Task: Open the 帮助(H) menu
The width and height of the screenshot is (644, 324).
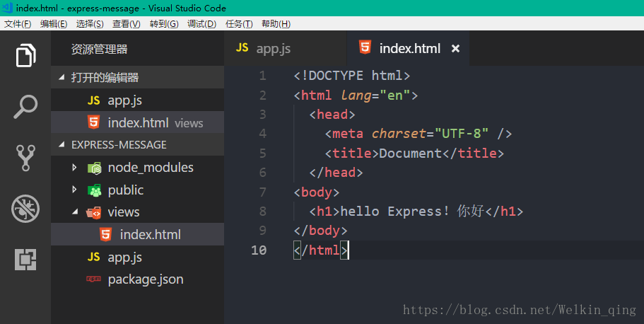Action: (x=276, y=24)
